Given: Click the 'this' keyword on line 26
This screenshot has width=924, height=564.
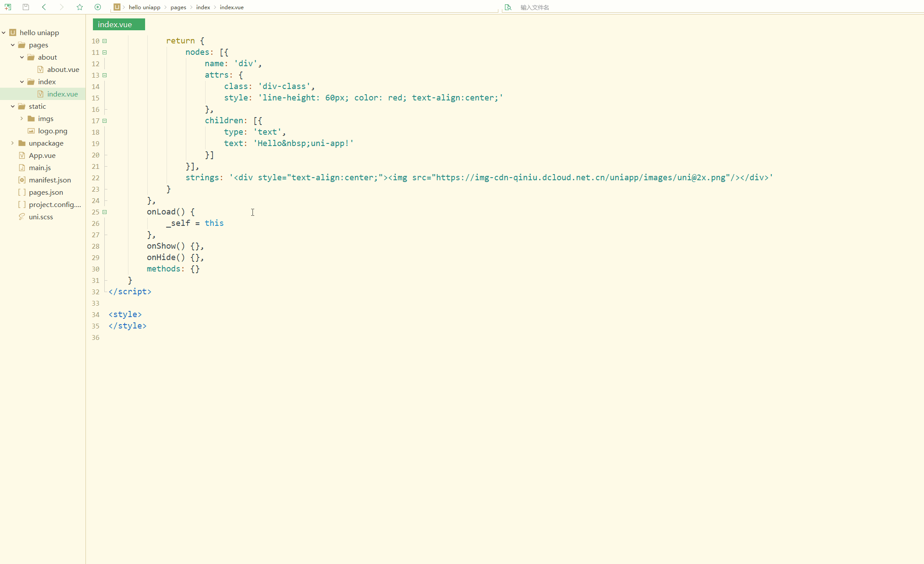Looking at the screenshot, I should [x=214, y=223].
